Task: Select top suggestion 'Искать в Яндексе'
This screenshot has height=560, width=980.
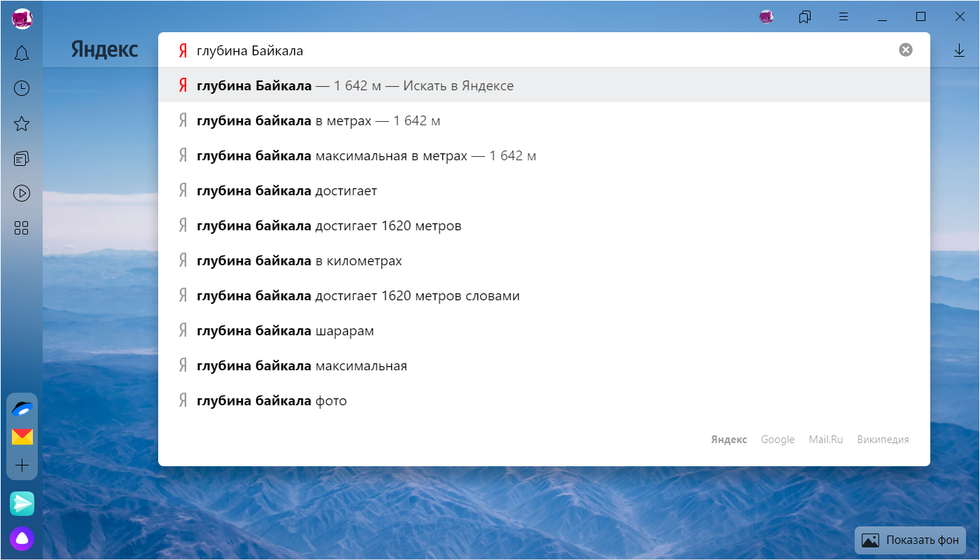Action: [544, 85]
